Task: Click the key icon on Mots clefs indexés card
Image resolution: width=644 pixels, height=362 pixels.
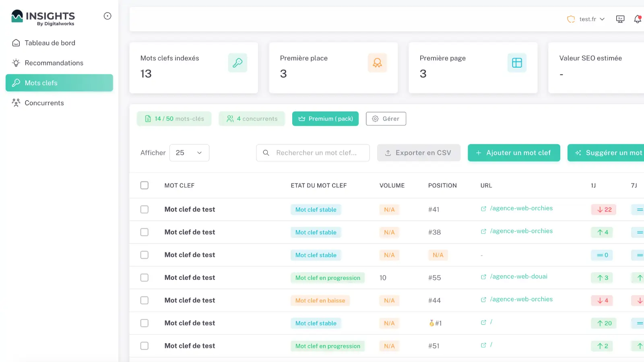Action: point(237,62)
